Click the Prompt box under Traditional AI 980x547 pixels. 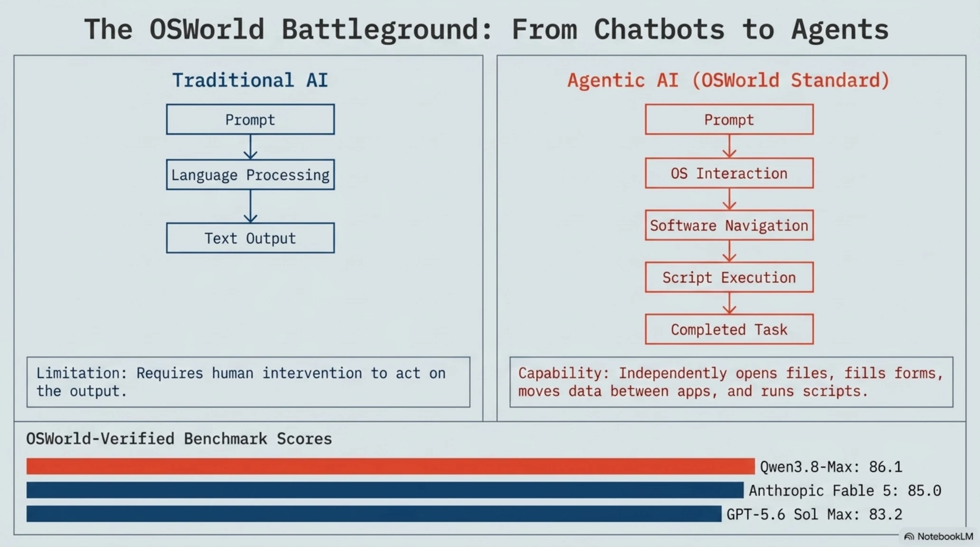[250, 119]
